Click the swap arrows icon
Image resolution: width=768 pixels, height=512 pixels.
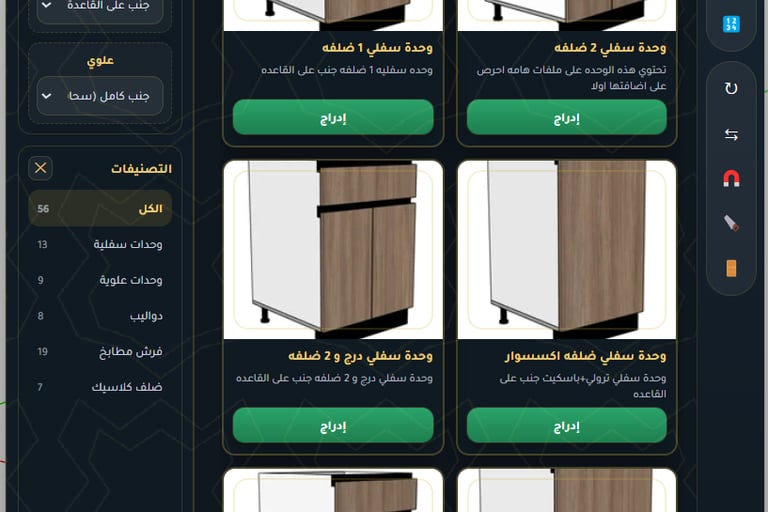point(731,134)
